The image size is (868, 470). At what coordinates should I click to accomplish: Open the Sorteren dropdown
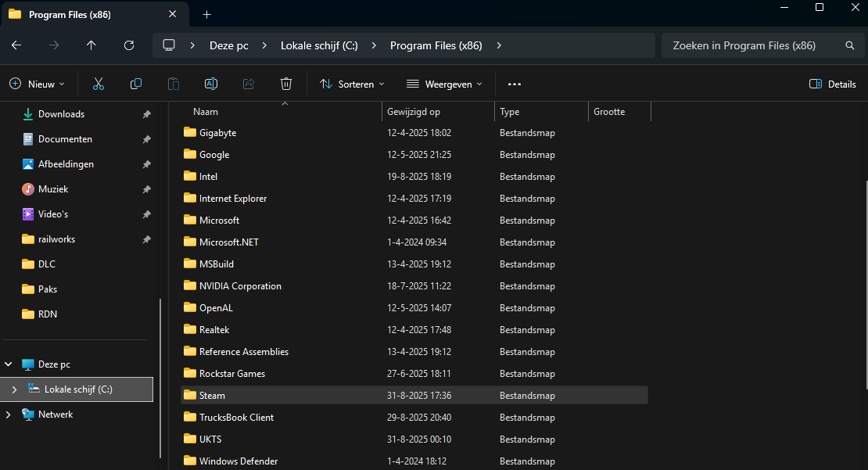(x=352, y=84)
